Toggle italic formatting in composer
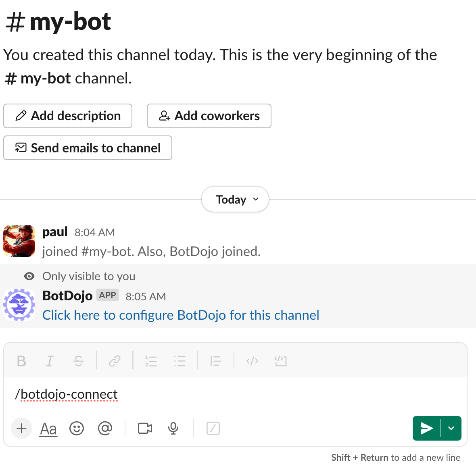 point(50,361)
